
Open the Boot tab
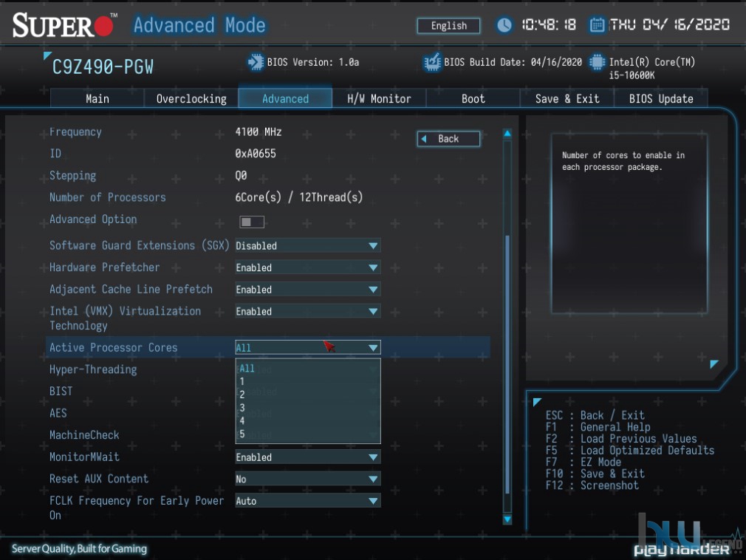[473, 98]
